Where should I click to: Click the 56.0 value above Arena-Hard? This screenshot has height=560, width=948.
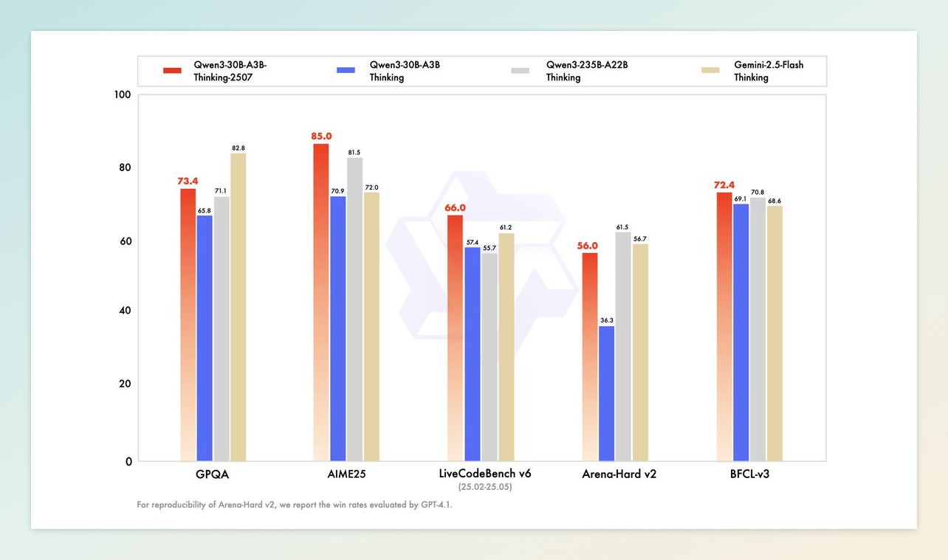588,246
